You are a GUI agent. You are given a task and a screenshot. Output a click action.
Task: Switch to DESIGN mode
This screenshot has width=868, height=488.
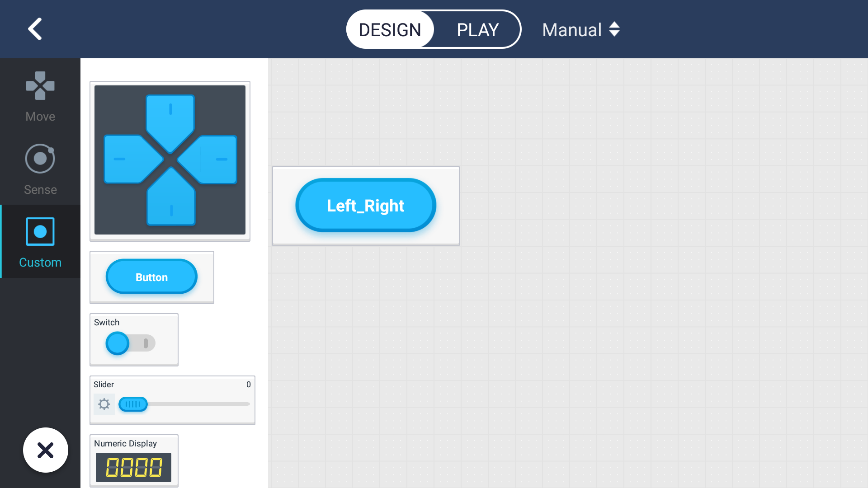point(390,29)
